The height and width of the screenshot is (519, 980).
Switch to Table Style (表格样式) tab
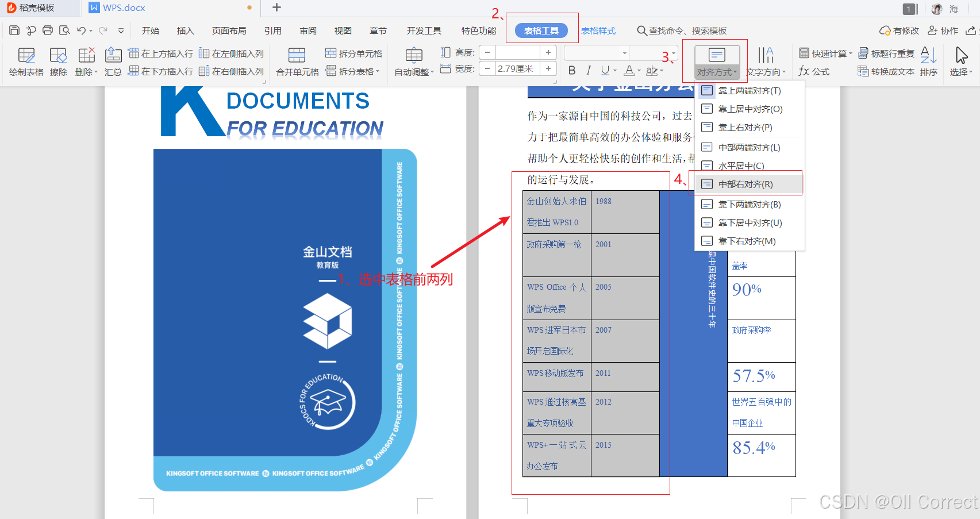(598, 30)
